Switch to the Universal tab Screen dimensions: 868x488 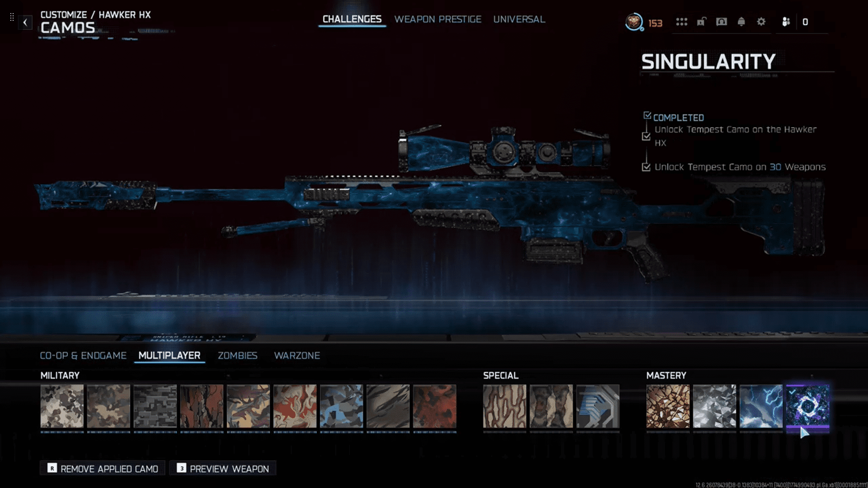click(519, 19)
